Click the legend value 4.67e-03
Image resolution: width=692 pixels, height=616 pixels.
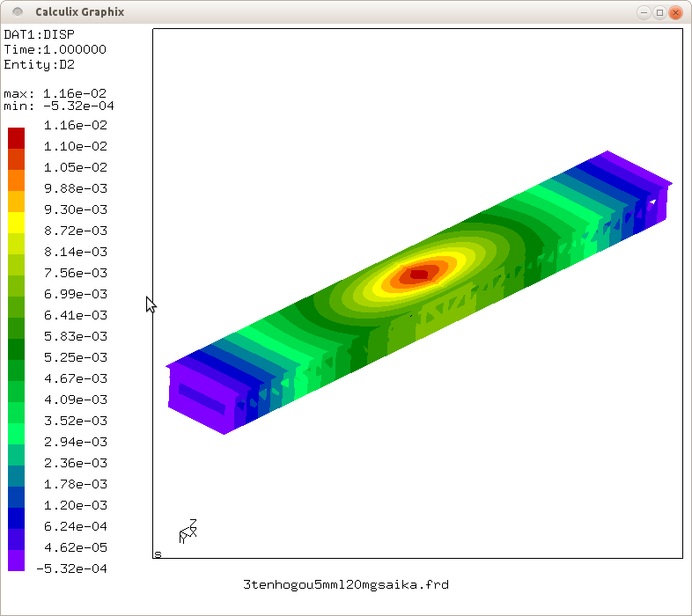pos(76,378)
